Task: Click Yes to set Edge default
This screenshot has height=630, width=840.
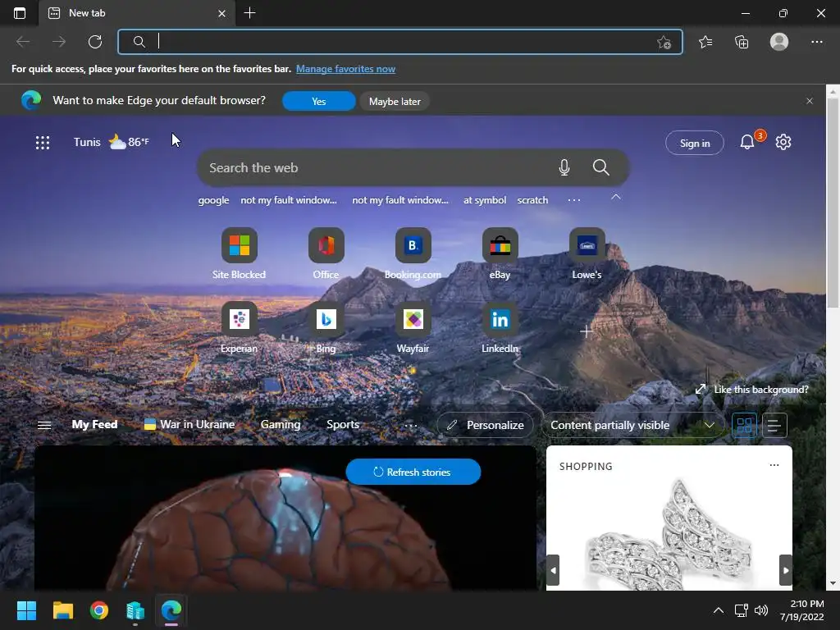Action: pos(319,101)
